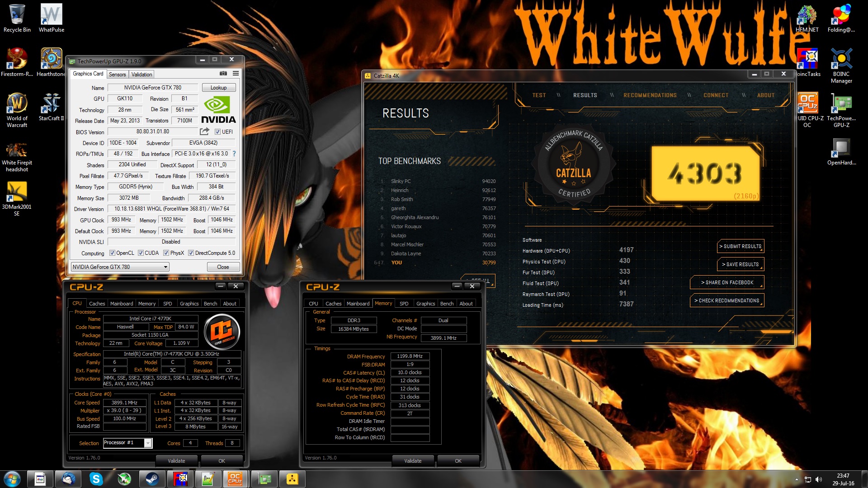Image resolution: width=868 pixels, height=488 pixels.
Task: Open the SPD tab in right CPU-Z
Action: coord(404,304)
